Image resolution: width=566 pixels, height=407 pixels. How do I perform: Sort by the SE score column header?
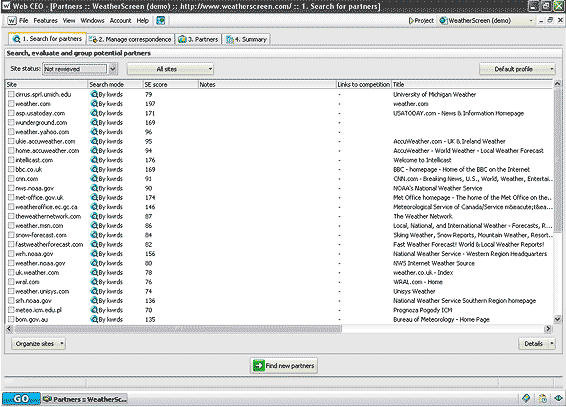pyautogui.click(x=171, y=84)
